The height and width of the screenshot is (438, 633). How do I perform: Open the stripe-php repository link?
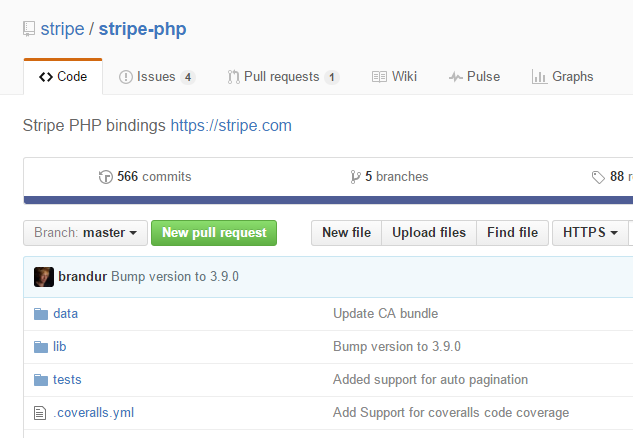coord(143,29)
